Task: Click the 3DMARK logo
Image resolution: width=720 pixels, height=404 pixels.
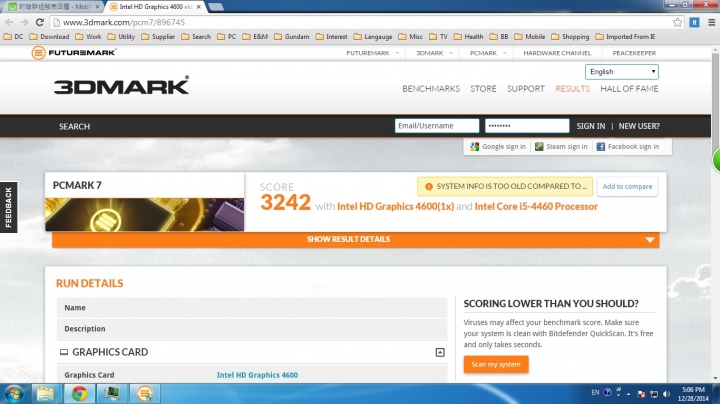Action: [x=121, y=85]
